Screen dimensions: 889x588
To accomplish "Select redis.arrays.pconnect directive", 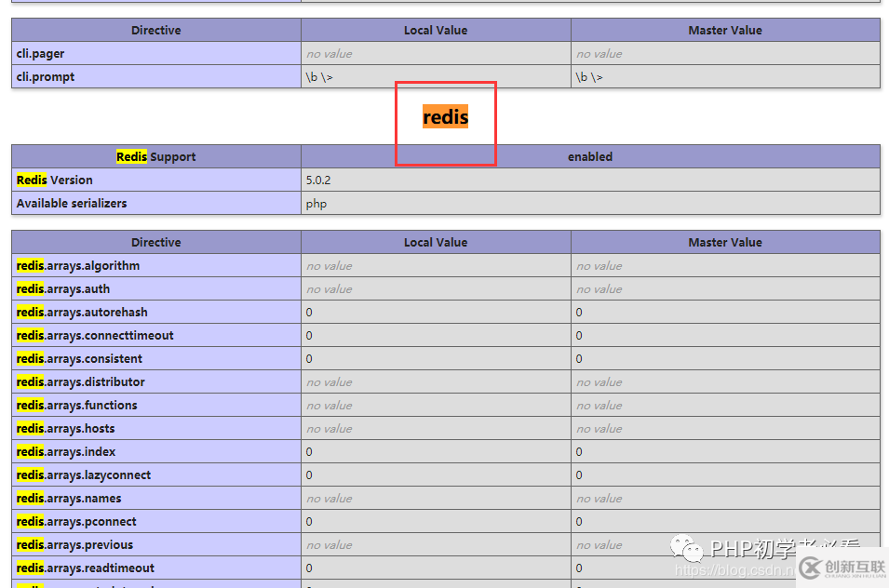I will point(155,521).
